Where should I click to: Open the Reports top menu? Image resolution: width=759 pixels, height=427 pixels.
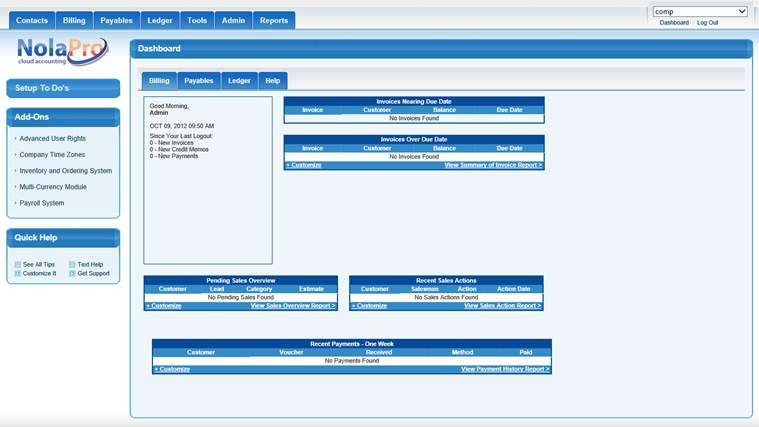tap(273, 20)
